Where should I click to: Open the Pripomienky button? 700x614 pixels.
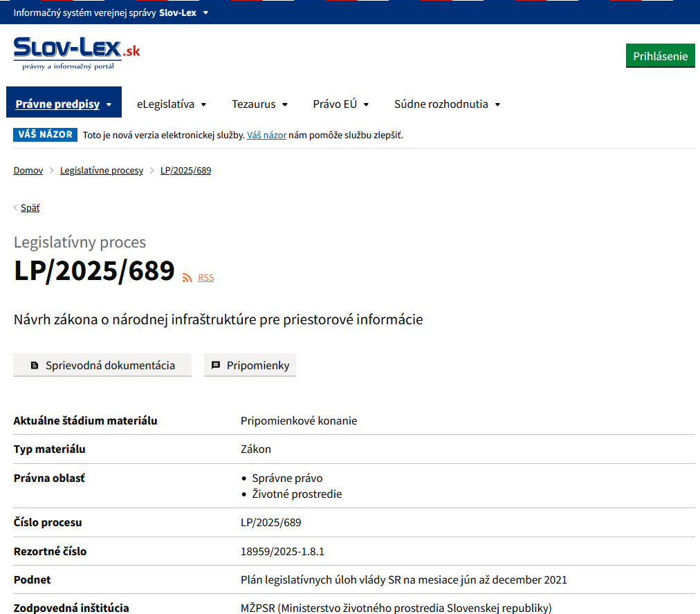[250, 365]
